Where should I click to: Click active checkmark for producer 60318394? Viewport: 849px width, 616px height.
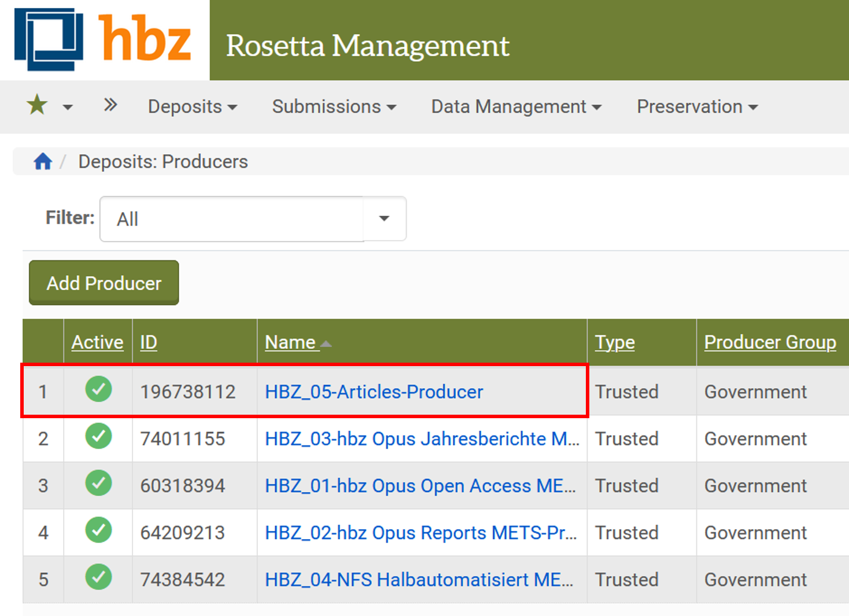pos(98,484)
